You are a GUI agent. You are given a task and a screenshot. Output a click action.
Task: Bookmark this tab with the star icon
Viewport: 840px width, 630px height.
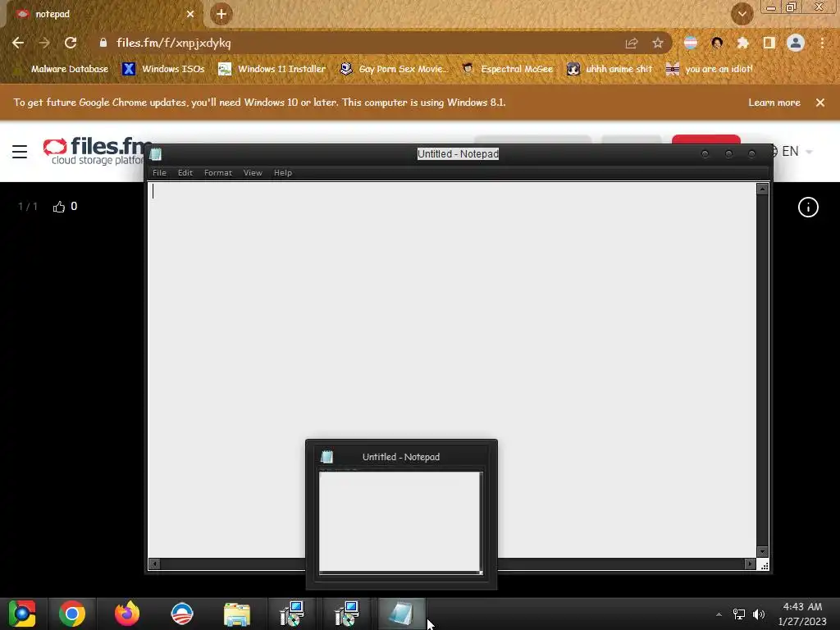point(658,43)
